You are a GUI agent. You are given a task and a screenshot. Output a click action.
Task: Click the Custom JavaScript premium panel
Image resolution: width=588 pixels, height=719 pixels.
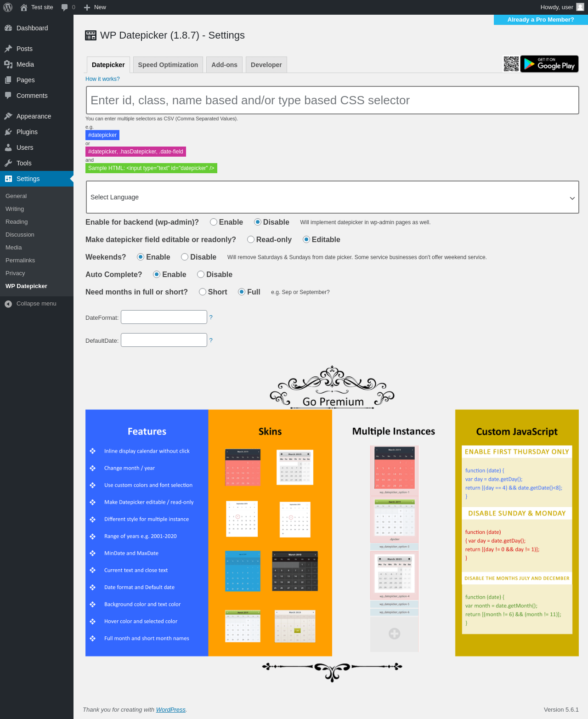click(517, 533)
